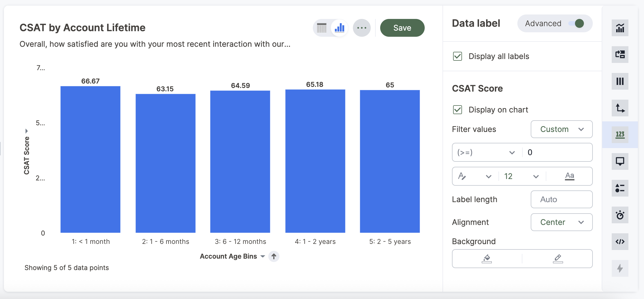Open the chart type sidebar icon

tap(620, 28)
